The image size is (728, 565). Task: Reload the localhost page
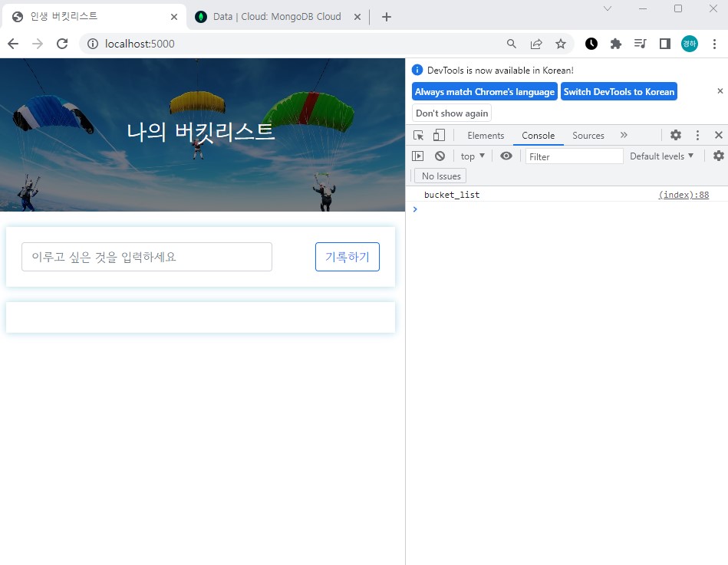pos(62,44)
